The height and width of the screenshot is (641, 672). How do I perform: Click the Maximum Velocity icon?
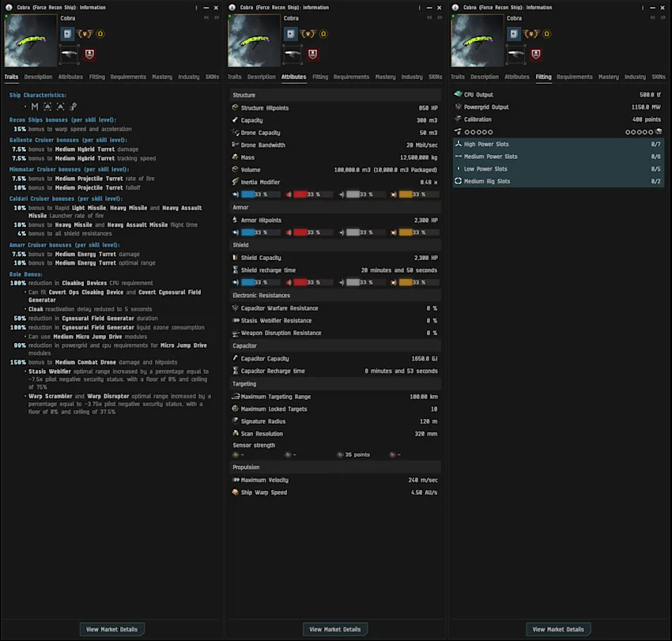[236, 480]
